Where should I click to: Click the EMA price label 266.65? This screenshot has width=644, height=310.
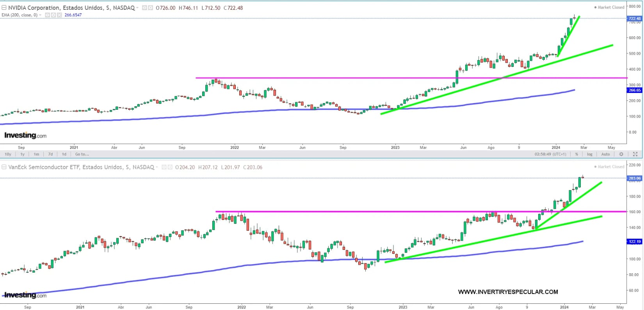[634, 90]
